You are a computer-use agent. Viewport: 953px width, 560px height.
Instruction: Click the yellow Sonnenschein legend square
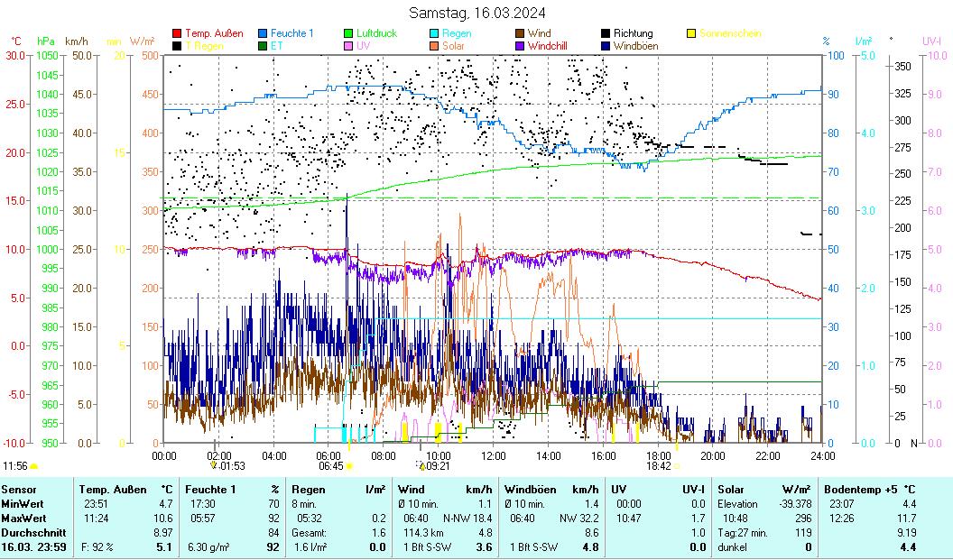click(x=691, y=33)
